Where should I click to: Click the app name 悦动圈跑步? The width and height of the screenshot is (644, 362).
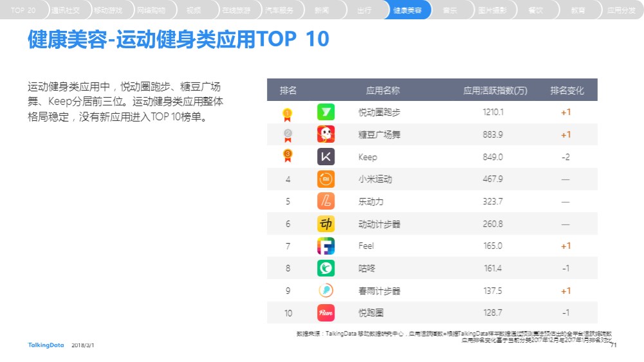(x=379, y=112)
